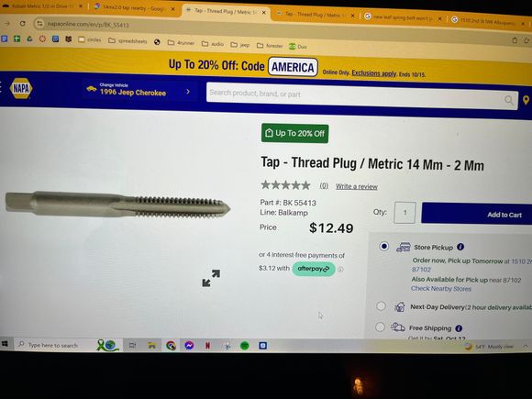
Task: Open Messenger from the taskbar
Action: (x=189, y=346)
